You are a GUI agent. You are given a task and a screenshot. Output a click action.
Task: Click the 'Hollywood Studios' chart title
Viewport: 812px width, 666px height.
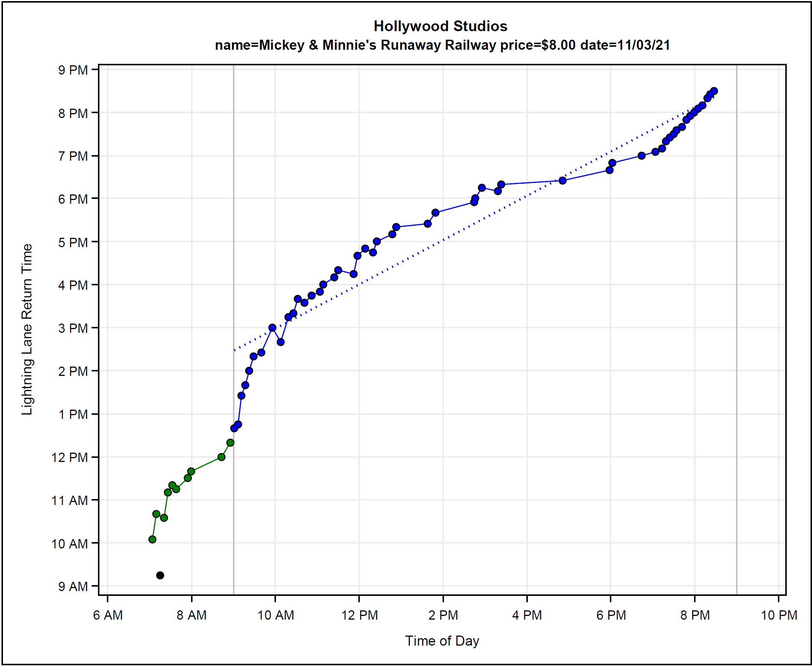[x=440, y=26]
